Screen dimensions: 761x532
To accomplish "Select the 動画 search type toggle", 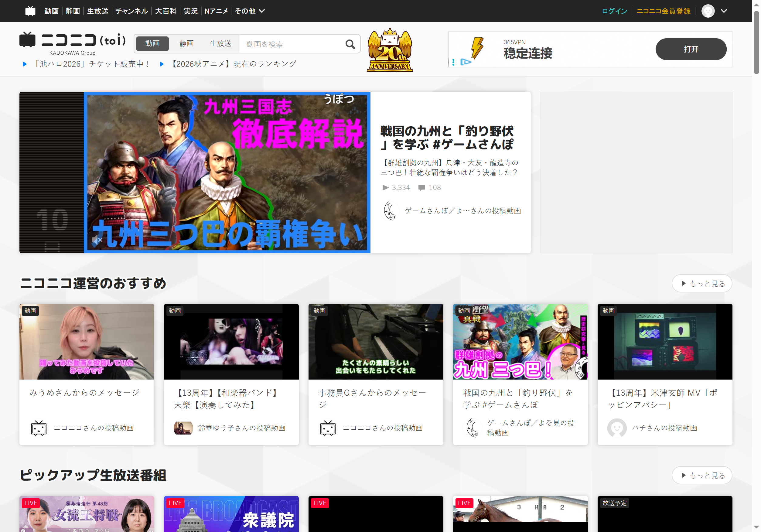I will coord(152,43).
